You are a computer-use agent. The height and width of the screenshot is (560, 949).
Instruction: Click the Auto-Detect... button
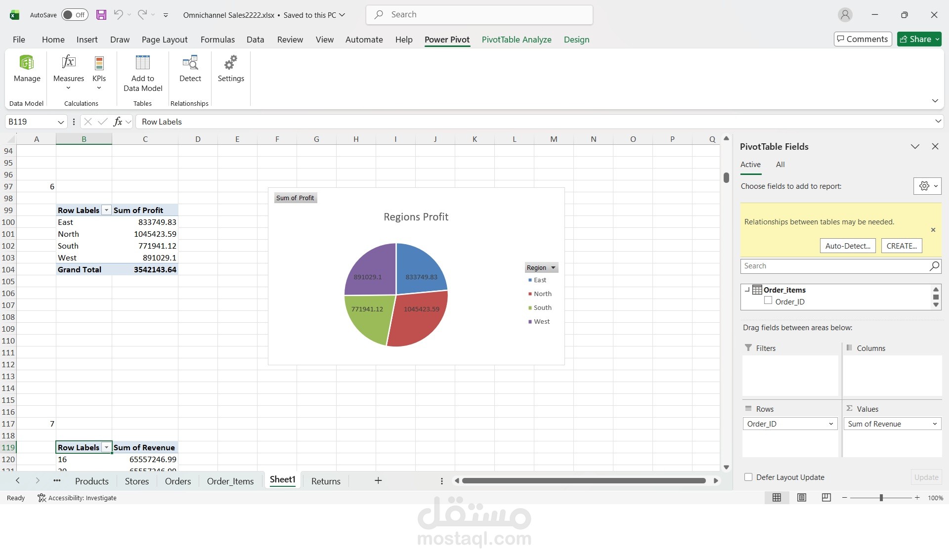pyautogui.click(x=848, y=246)
